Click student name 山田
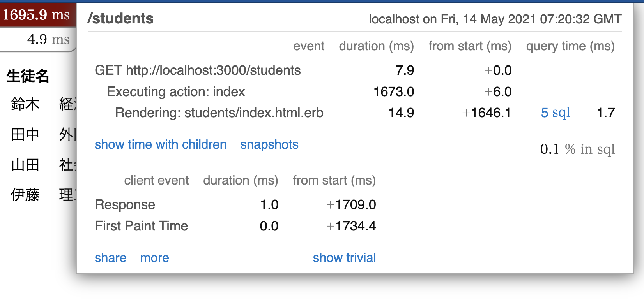This screenshot has height=299, width=644. (25, 165)
